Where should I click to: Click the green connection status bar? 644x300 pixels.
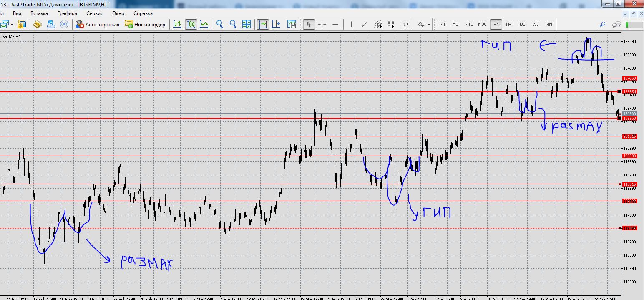tap(634, 25)
